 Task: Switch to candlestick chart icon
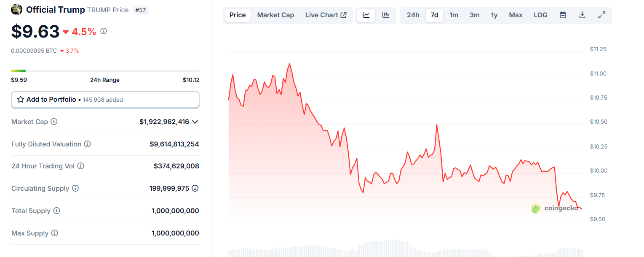point(385,15)
